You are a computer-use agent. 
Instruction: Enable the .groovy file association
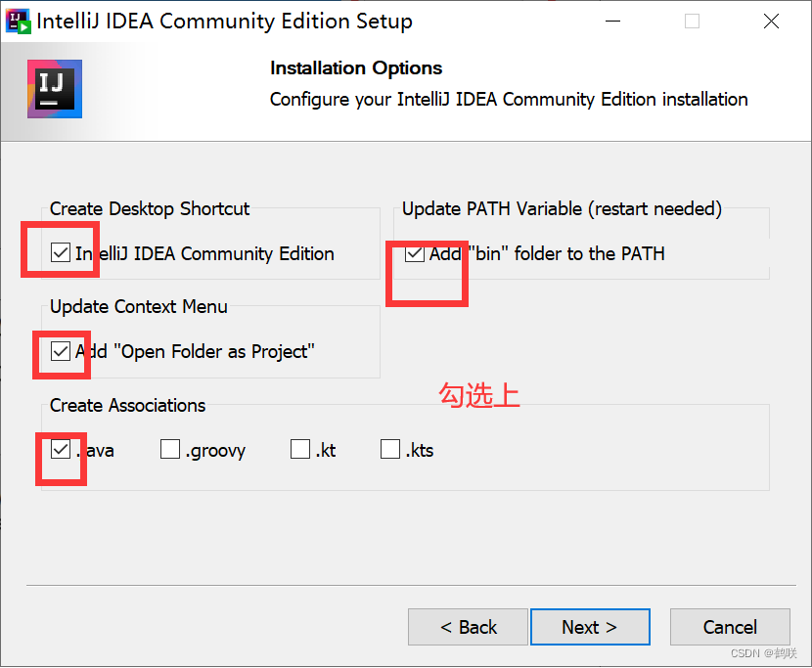[x=168, y=450]
